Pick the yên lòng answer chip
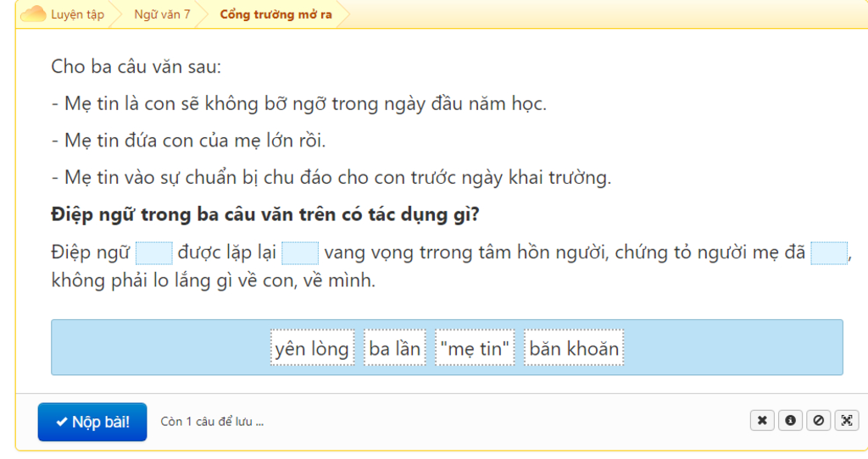 312,348
